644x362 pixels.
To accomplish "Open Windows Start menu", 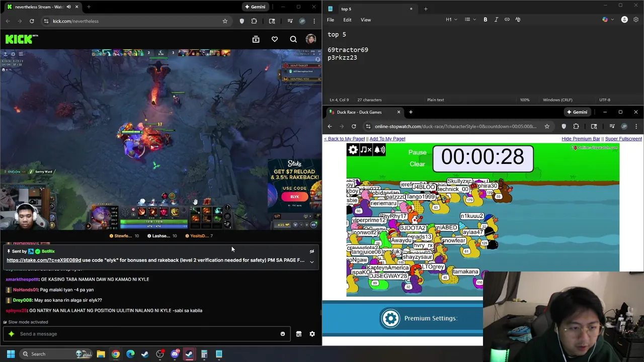I will (x=11, y=354).
